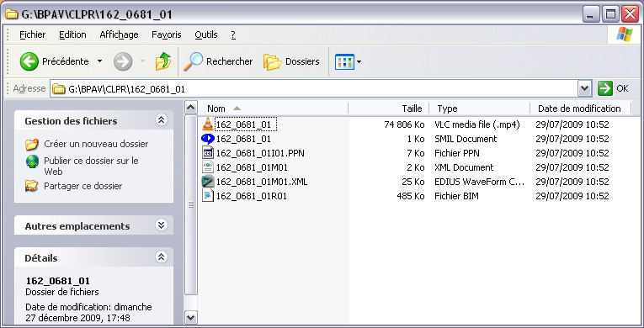Viewport: 644px width, 328px height.
Task: Click the XML document icon of 162_0681_01M01
Action: 208,167
